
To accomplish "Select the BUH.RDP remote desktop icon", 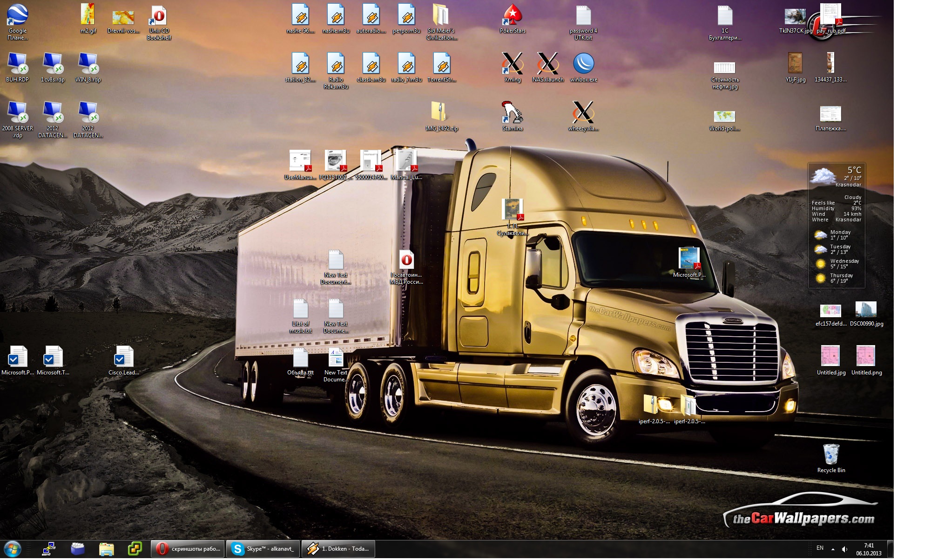I will [18, 67].
